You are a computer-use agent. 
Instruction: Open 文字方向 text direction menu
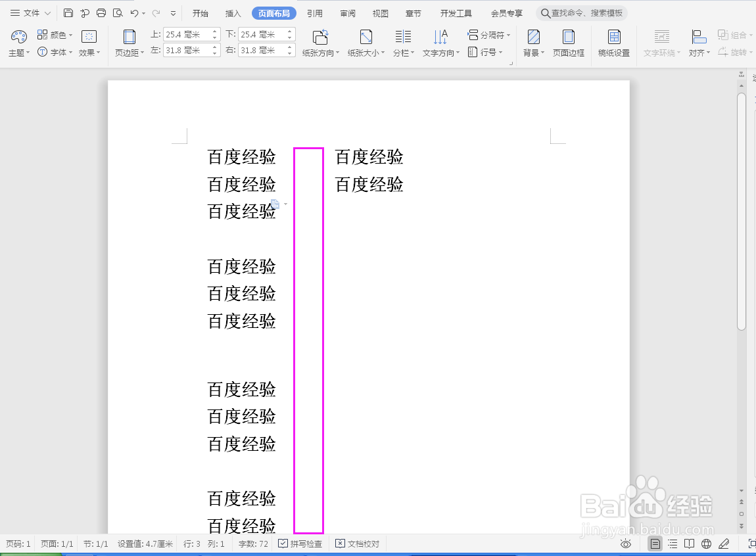tap(440, 43)
